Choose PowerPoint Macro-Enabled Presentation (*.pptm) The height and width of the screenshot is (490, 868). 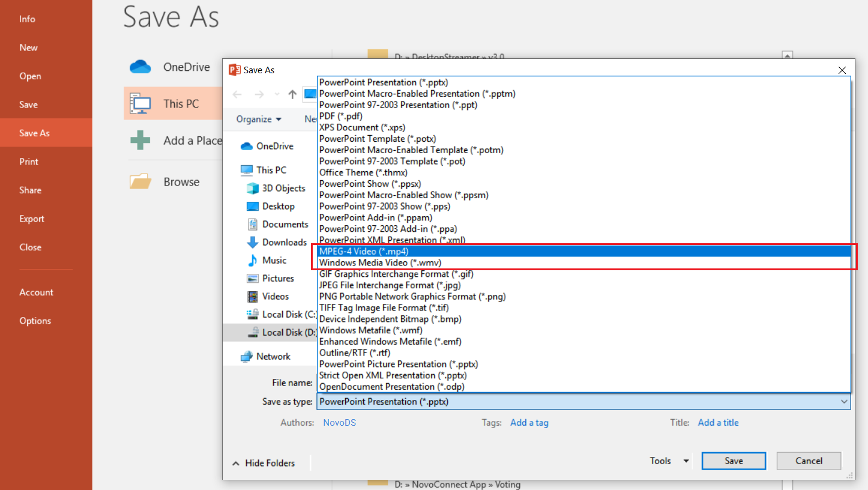click(584, 94)
